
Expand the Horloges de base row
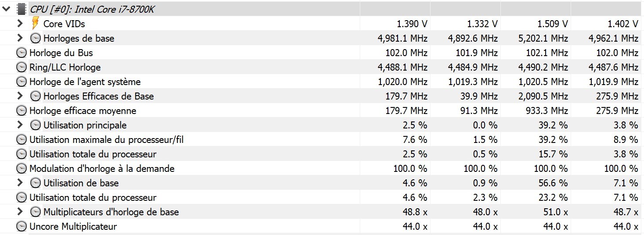(x=20, y=38)
